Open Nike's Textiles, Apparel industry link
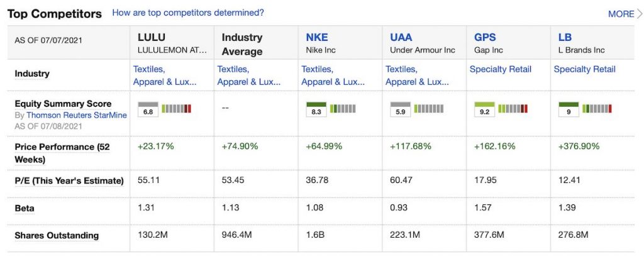644x256 pixels. coord(333,75)
